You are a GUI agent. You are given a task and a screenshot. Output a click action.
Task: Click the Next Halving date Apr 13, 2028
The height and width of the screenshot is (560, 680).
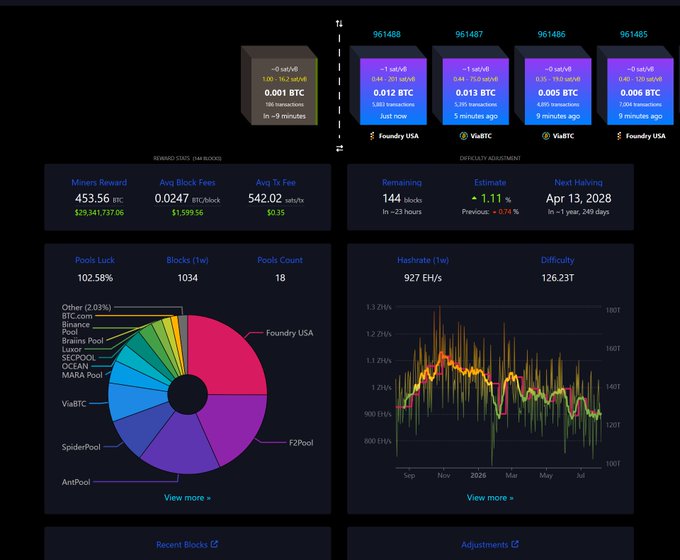579,198
